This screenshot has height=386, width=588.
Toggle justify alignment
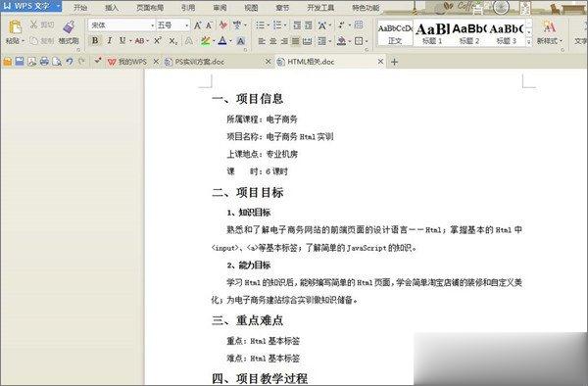[296, 41]
